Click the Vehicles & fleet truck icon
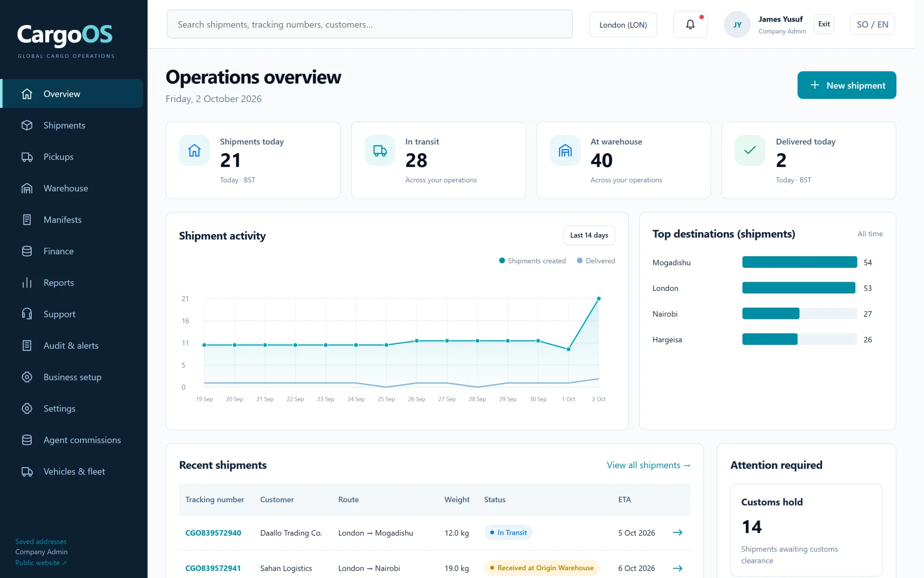This screenshot has width=924, height=578. [27, 472]
